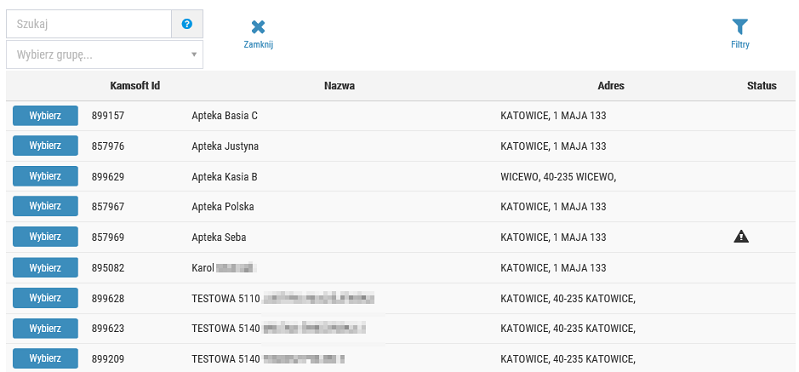Expand the Wybierz grupę dropdown
Screen dimensions: 799x372
point(104,55)
